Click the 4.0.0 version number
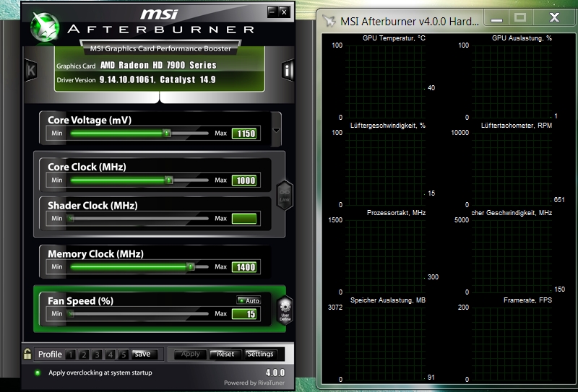The height and width of the screenshot is (392, 578). 275,373
